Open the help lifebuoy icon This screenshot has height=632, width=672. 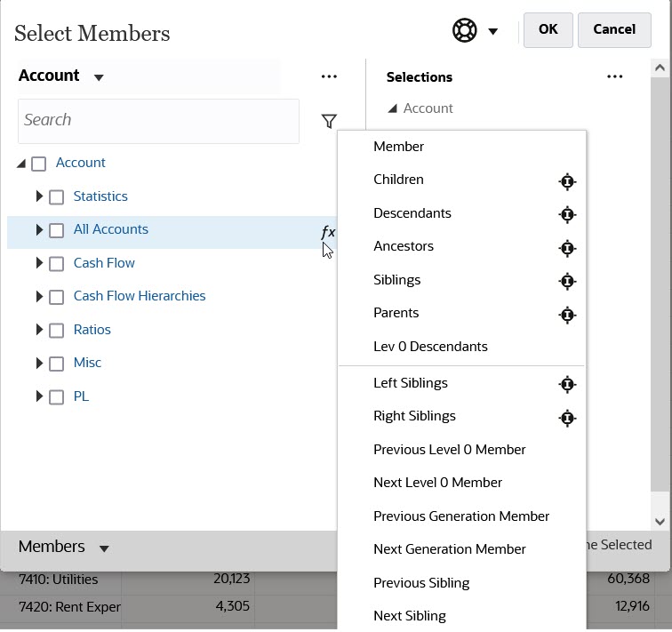tap(465, 30)
